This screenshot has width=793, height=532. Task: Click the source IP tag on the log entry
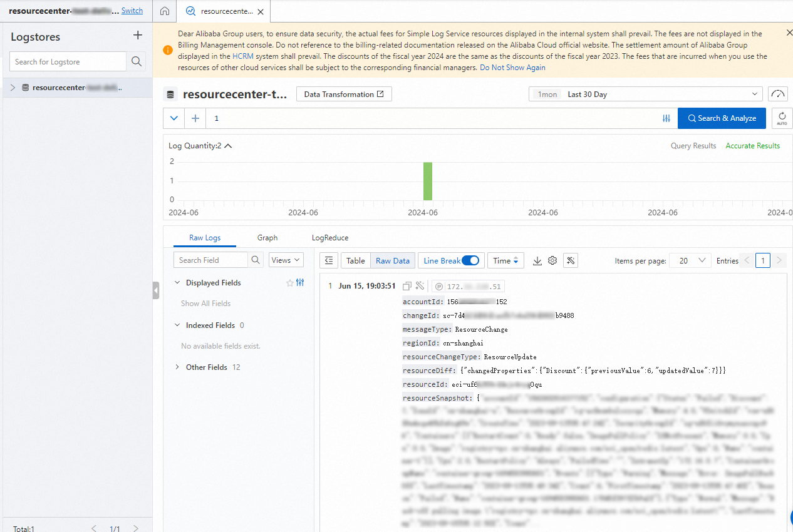pos(469,287)
